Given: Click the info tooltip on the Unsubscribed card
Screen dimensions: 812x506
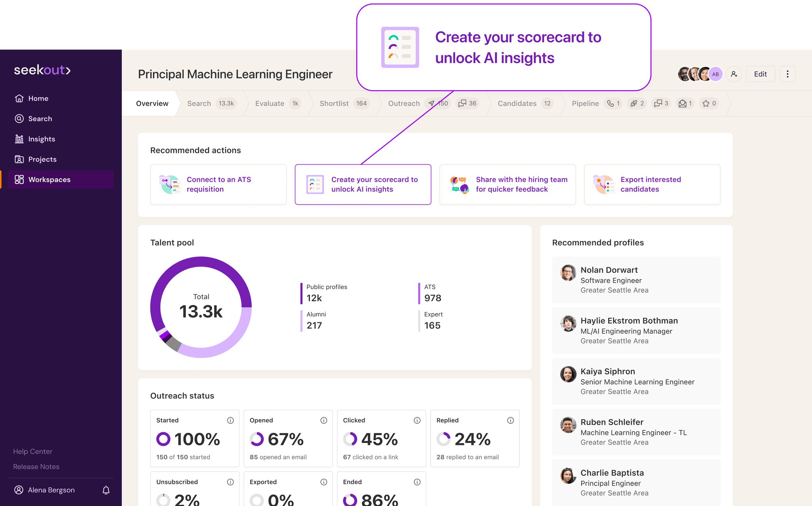Looking at the screenshot, I should point(230,482).
